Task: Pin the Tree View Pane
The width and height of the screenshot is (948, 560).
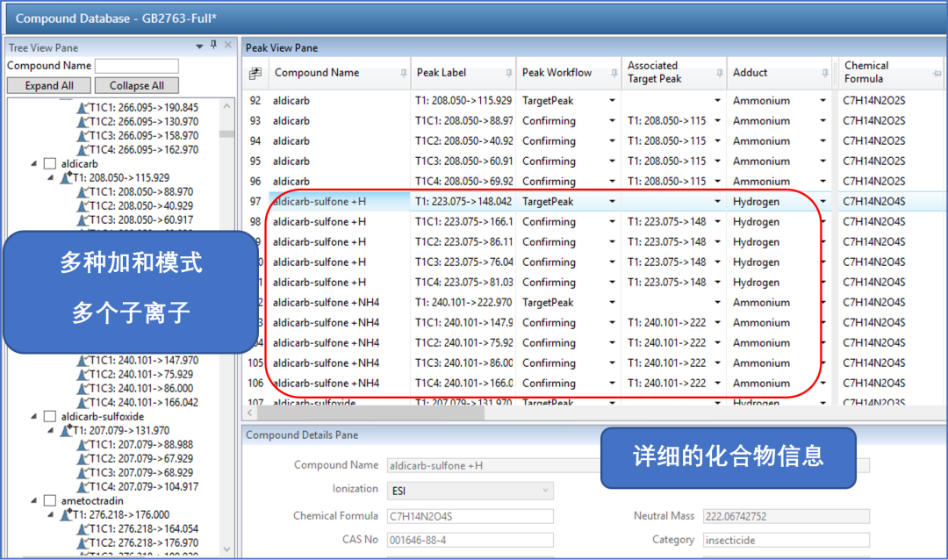Action: (x=213, y=46)
